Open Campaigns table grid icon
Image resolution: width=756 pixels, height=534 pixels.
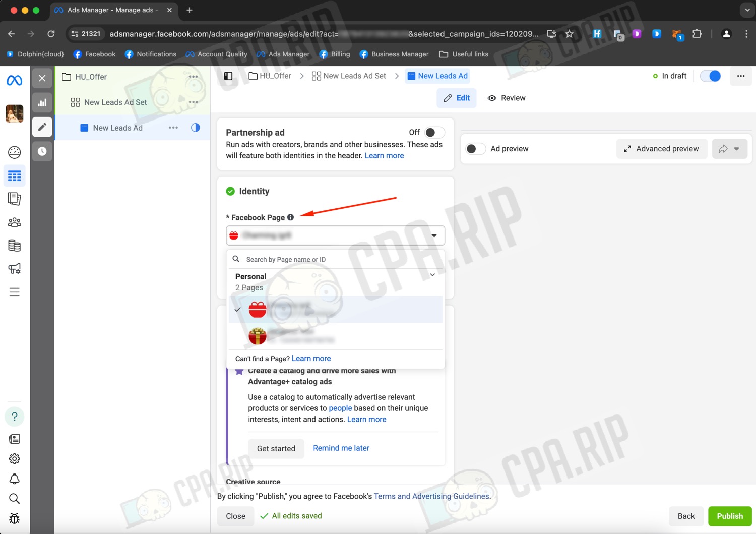tap(14, 176)
